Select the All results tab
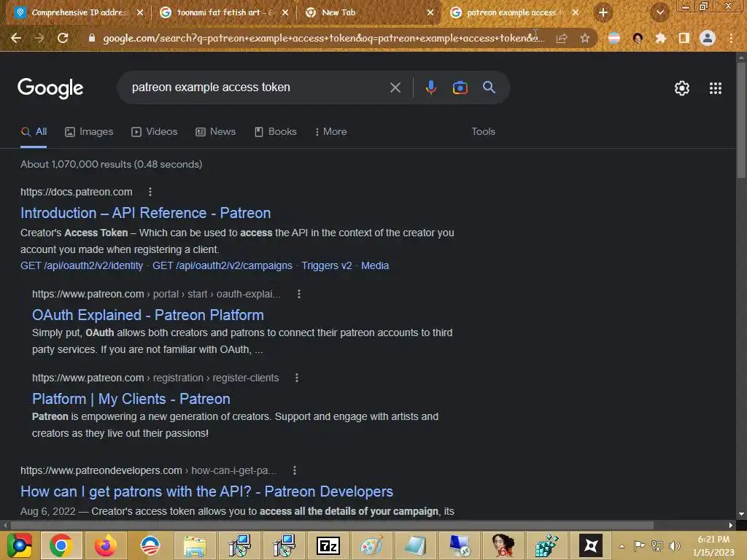747x560 pixels. 34,132
